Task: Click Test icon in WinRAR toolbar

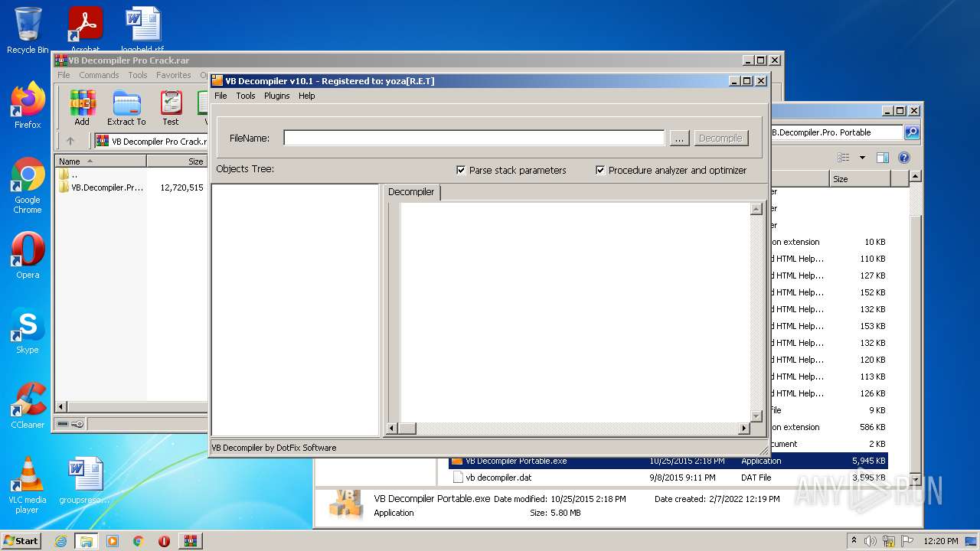Action: coord(171,108)
